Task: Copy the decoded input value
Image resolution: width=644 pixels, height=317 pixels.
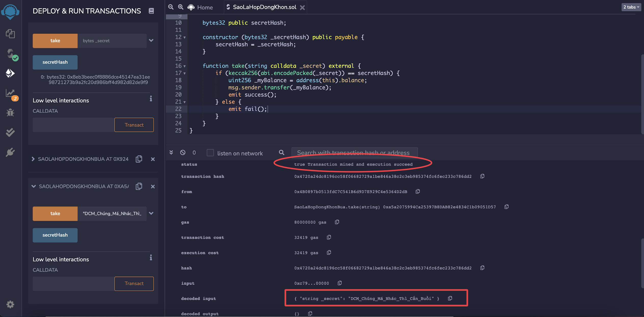Action: tap(450, 298)
